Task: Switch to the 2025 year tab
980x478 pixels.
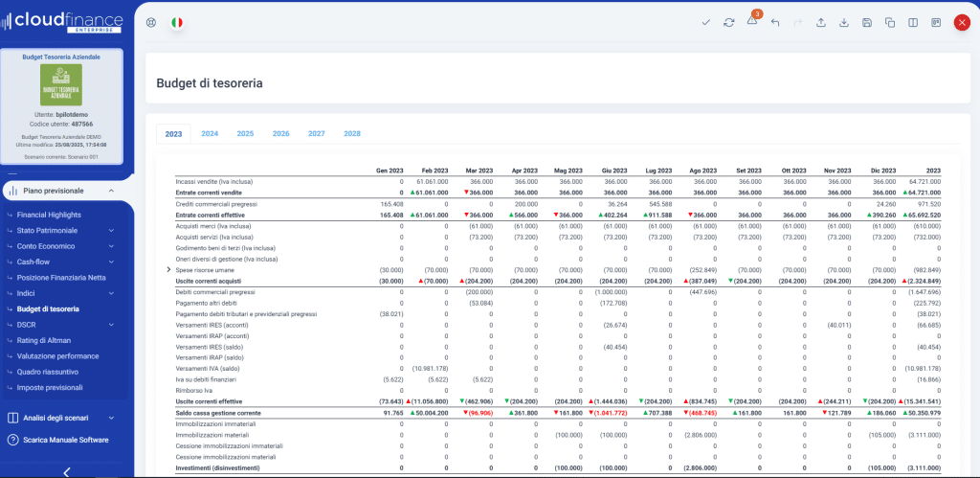Action: tap(245, 133)
